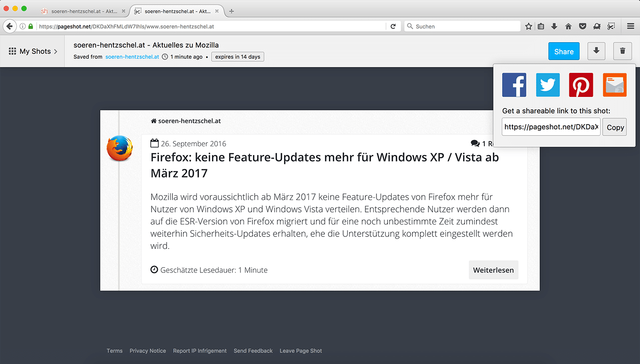Go to the home page icon

[568, 26]
